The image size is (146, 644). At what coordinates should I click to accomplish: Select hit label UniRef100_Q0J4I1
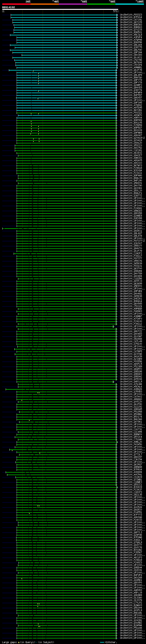[131, 58]
